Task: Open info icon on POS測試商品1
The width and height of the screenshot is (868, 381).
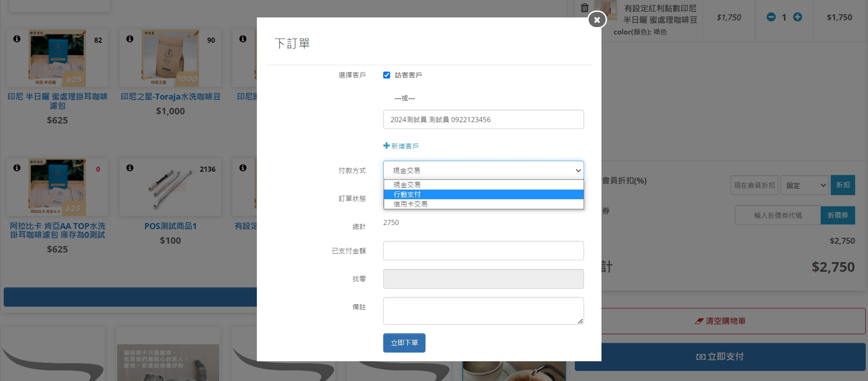Action: tap(130, 168)
